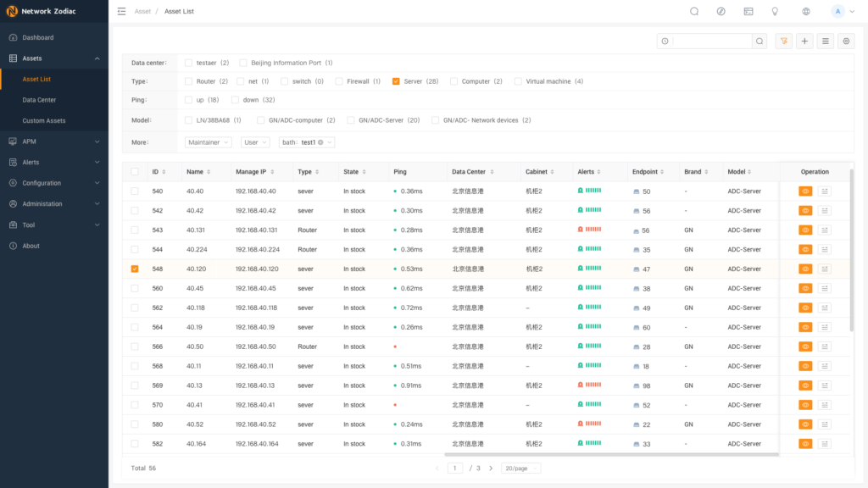
Task: Open the global search icon in the header
Action: coord(694,11)
